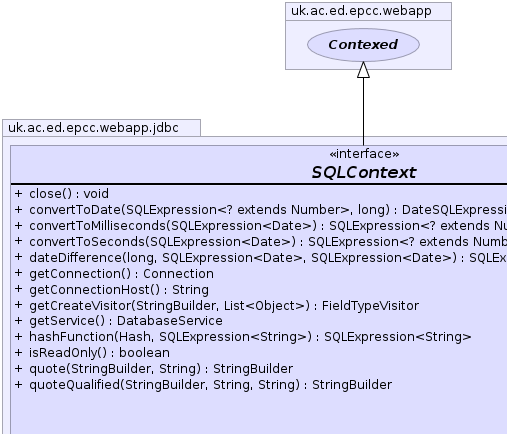Click the SQLContext interface title
The image size is (507, 434).
pyautogui.click(x=363, y=172)
